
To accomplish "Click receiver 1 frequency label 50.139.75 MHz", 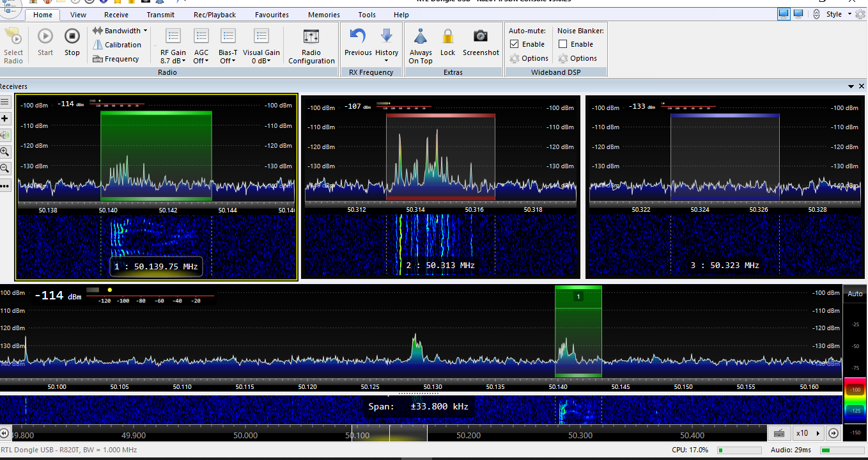I will (156, 266).
